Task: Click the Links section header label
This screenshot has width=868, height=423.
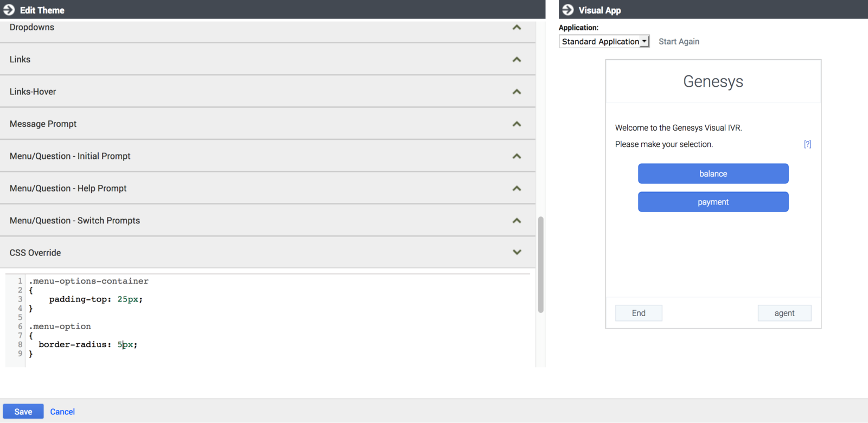Action: click(20, 60)
